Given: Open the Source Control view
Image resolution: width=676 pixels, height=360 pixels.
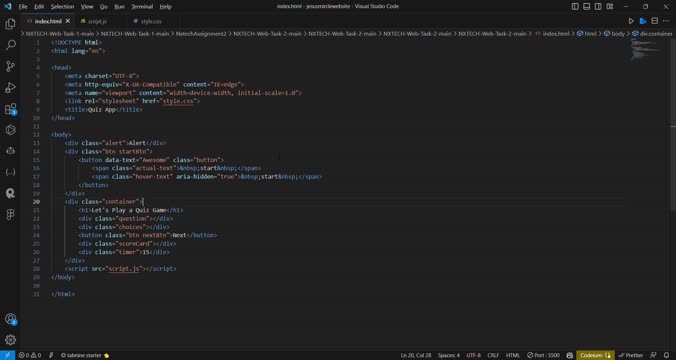Looking at the screenshot, I should (10, 66).
